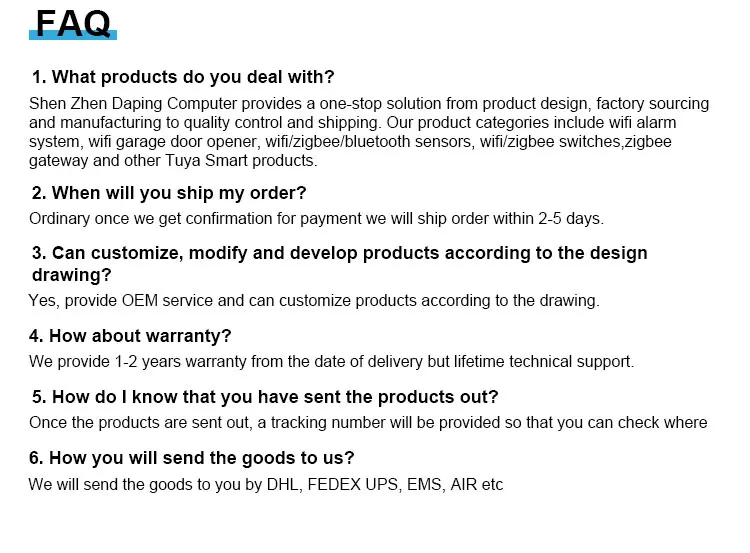This screenshot has height=553, width=750.
Task: Select question 3 about customizing products
Action: pyautogui.click(x=339, y=263)
